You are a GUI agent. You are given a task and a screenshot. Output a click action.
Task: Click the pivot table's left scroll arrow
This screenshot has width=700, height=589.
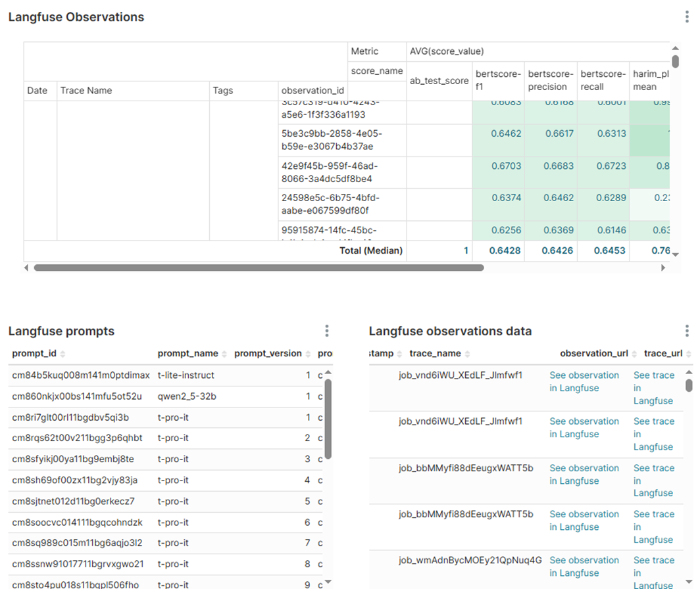[x=27, y=268]
